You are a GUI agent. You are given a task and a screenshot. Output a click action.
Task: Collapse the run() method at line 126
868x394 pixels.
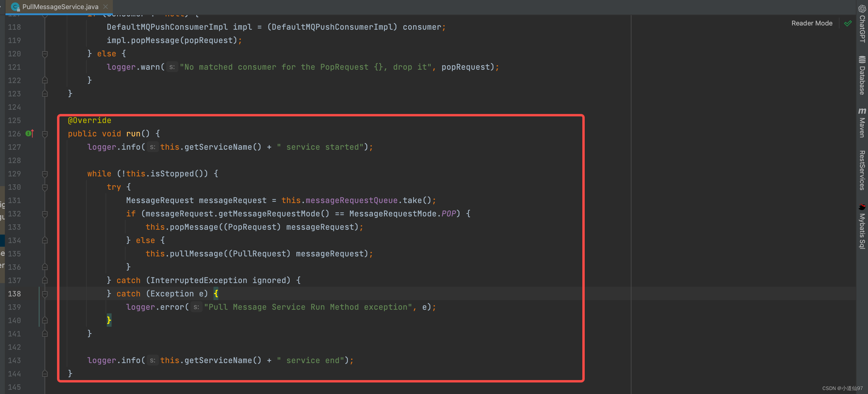tap(45, 134)
